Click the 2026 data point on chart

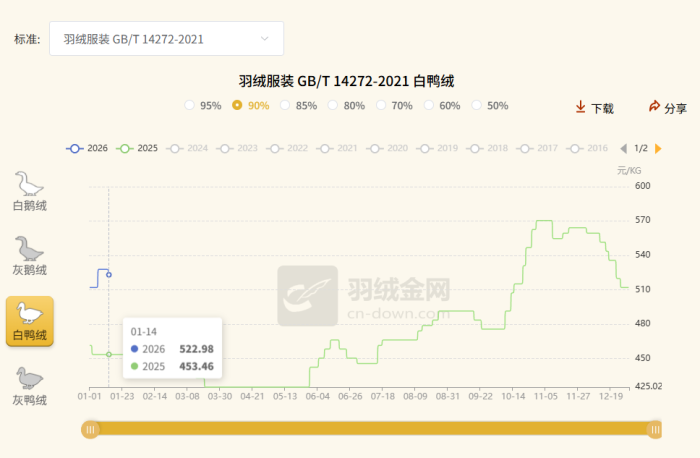(x=109, y=274)
